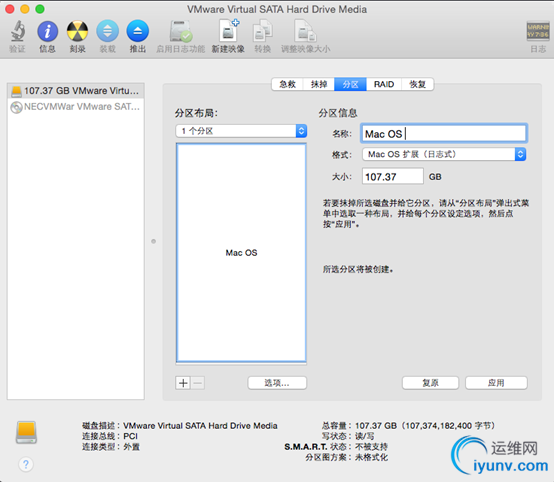The image size is (554, 482).
Task: Click the 分区信息 heading
Action: (x=338, y=113)
